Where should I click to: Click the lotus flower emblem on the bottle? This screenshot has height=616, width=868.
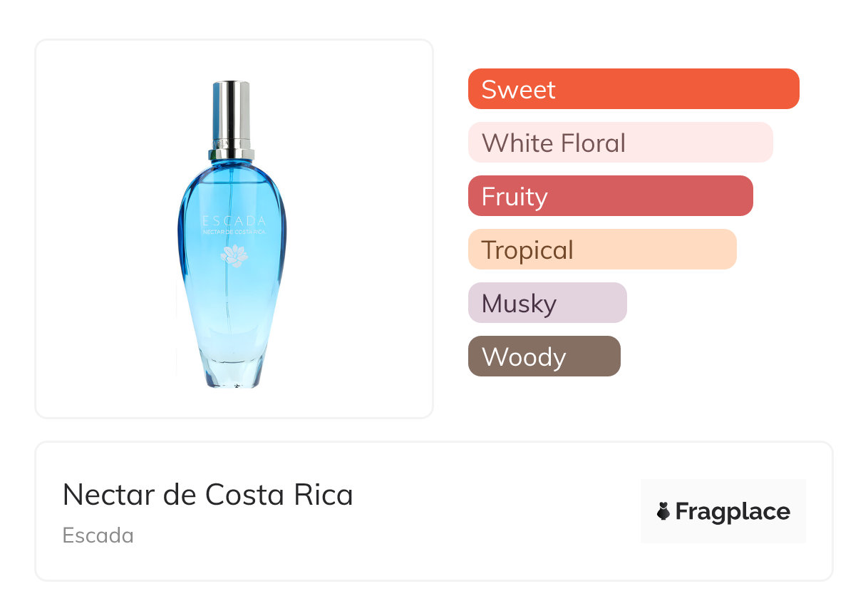234,255
